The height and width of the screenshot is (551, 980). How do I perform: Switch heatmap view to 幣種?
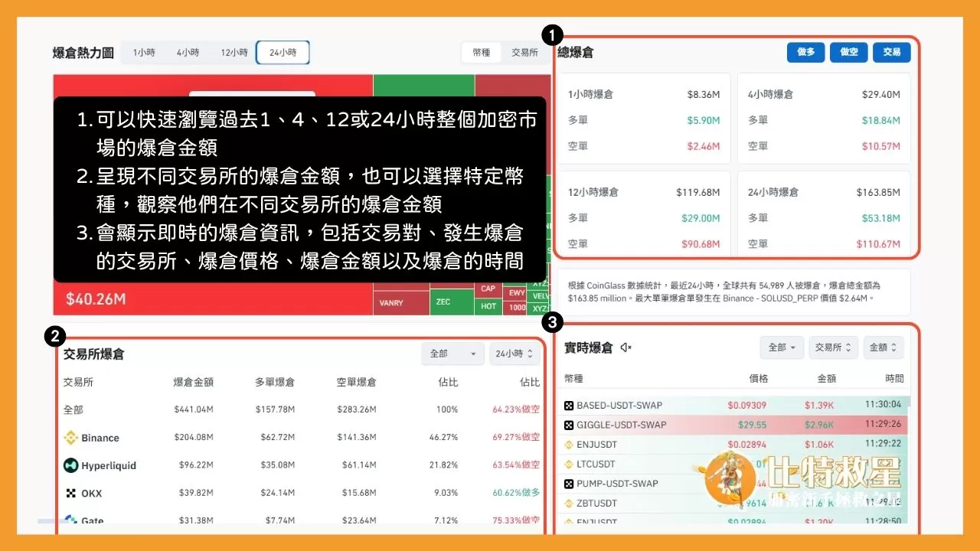click(x=482, y=53)
